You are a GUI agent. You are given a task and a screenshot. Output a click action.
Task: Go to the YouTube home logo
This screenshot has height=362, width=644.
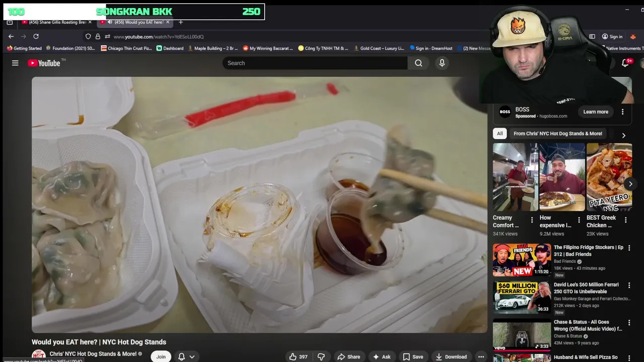click(44, 63)
